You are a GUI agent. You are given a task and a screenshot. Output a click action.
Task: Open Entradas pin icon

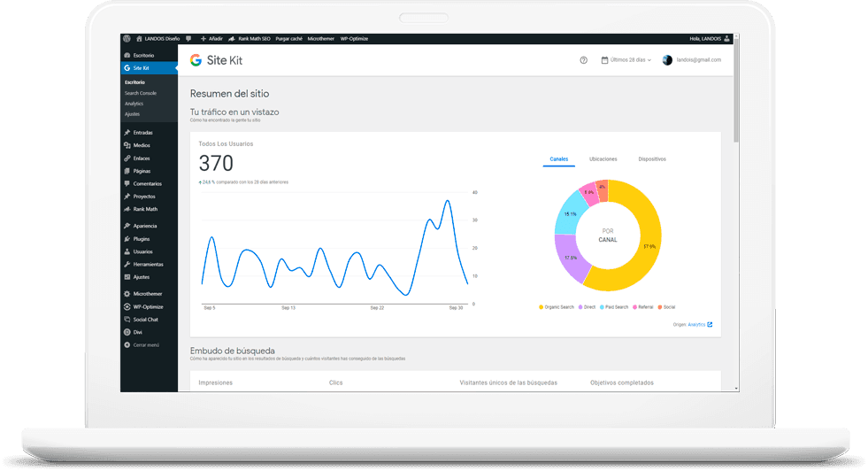[127, 133]
